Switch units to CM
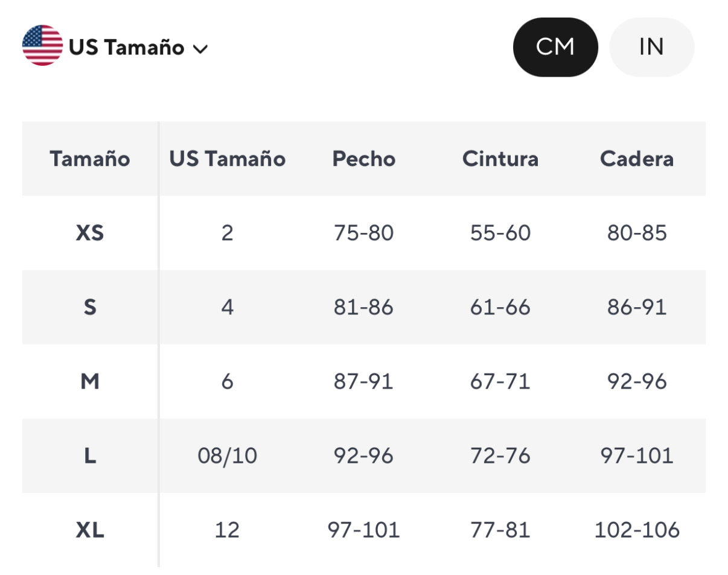 (x=555, y=47)
